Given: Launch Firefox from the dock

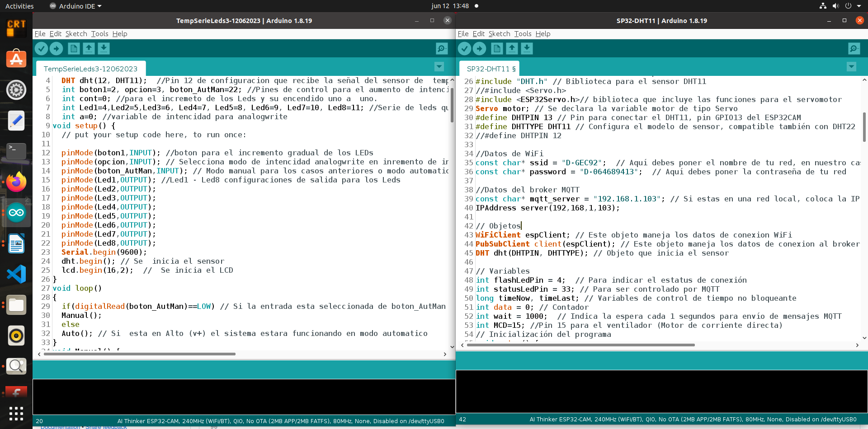Looking at the screenshot, I should [16, 182].
